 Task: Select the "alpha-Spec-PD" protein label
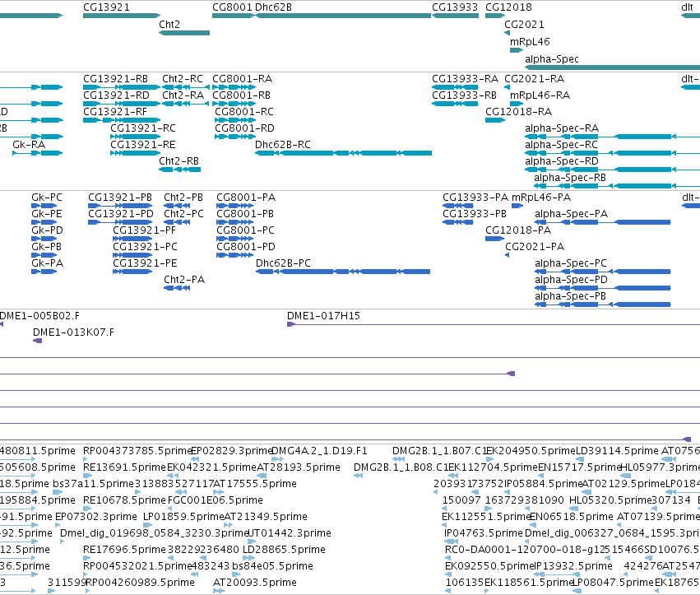click(572, 280)
